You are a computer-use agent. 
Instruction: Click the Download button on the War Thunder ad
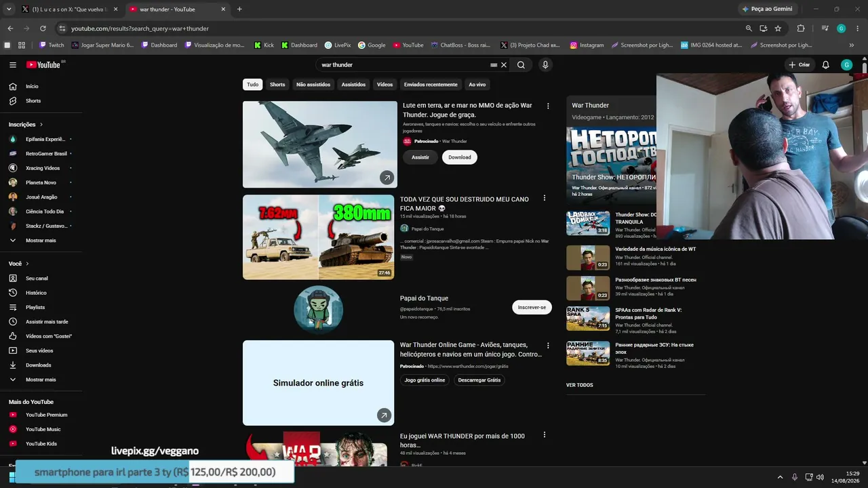click(x=460, y=157)
